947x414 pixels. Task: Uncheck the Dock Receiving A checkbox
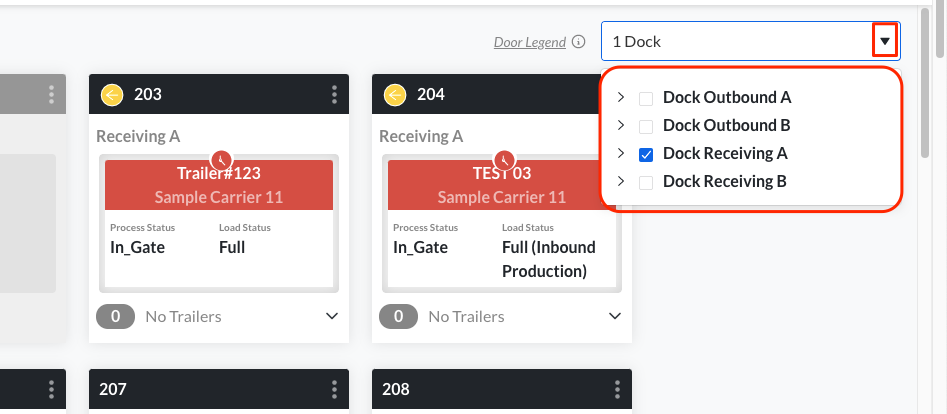coord(646,154)
